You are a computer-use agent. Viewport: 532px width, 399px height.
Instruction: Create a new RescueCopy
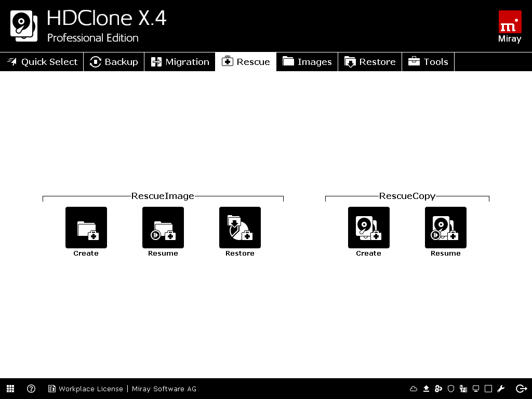tap(368, 228)
